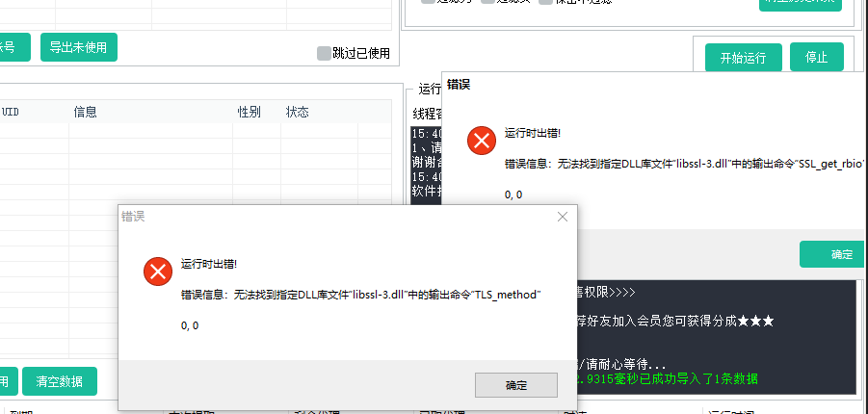The image size is (868, 414).
Task: Toggle the 跳过已使用 checkbox
Action: pos(324,53)
